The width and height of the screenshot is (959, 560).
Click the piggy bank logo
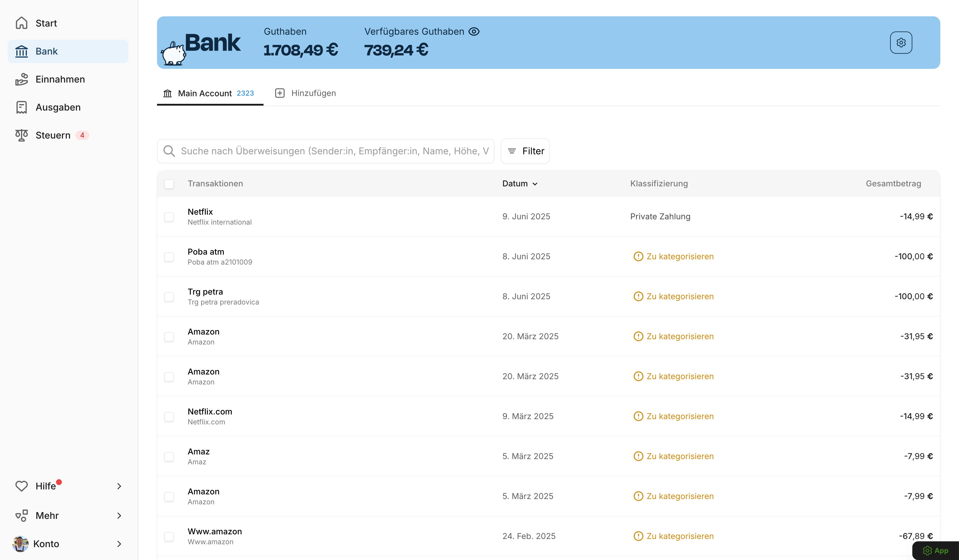174,54
